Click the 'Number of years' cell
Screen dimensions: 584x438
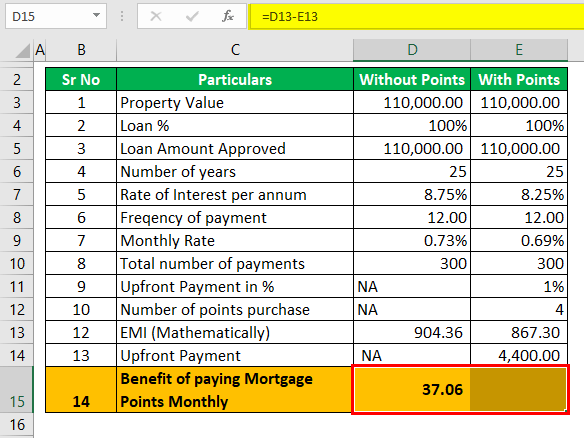[235, 171]
